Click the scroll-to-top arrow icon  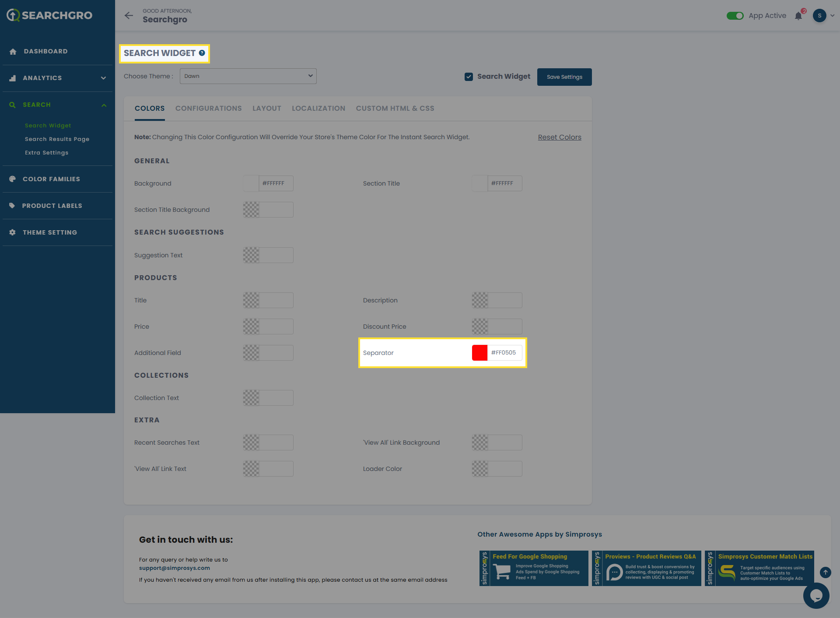tap(825, 572)
